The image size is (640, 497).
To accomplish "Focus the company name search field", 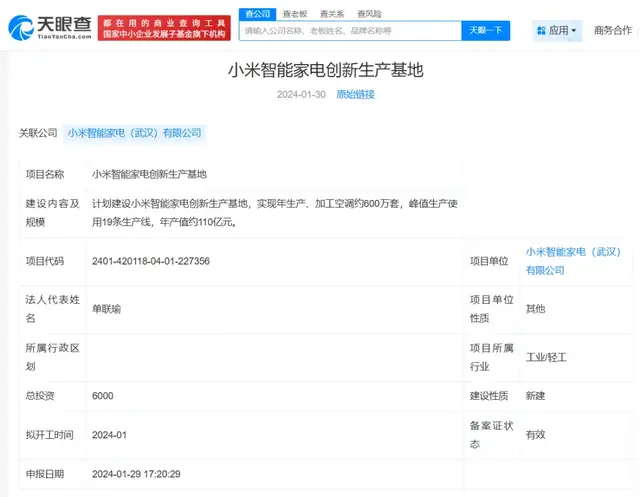I will click(x=350, y=31).
